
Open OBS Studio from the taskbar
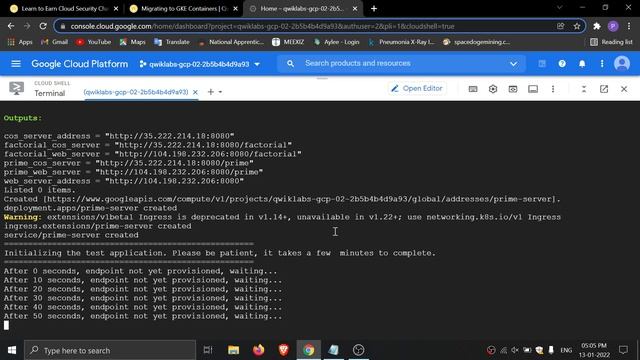(358, 350)
